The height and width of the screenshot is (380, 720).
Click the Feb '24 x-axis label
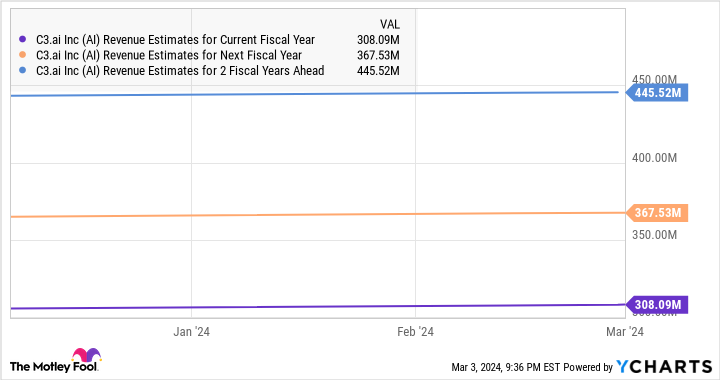pos(416,332)
